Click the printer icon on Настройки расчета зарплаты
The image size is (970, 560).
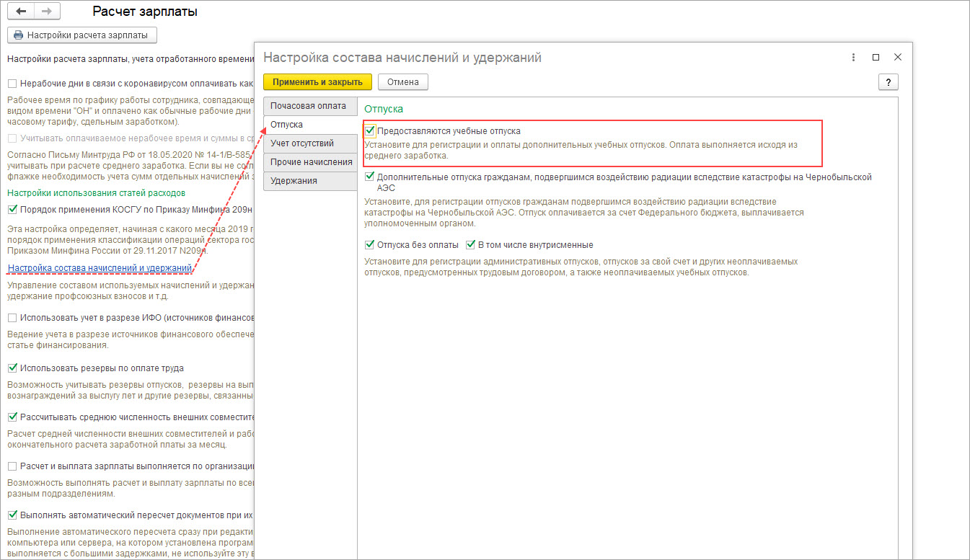19,35
